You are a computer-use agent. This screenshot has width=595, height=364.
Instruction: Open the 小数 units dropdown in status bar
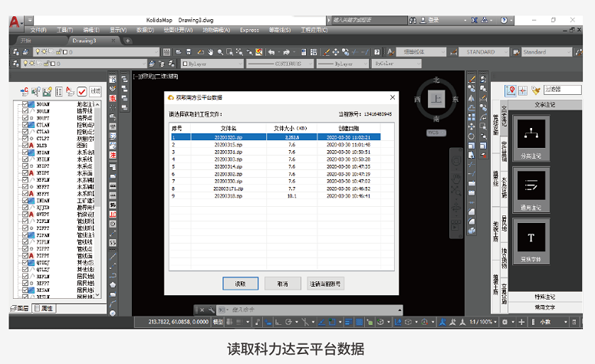pyautogui.click(x=554, y=322)
